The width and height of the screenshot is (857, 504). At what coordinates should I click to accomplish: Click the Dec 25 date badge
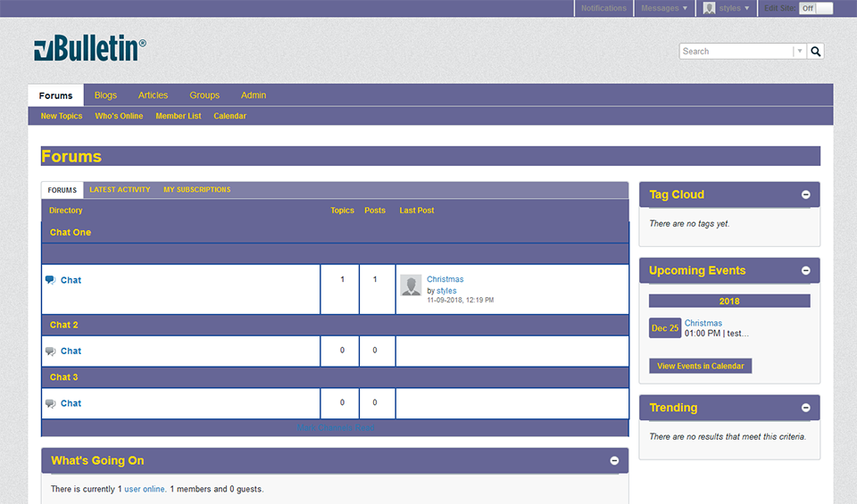[x=665, y=328]
